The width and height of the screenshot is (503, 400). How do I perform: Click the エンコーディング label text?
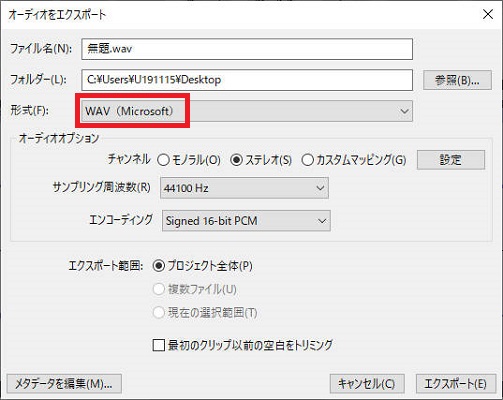point(121,220)
